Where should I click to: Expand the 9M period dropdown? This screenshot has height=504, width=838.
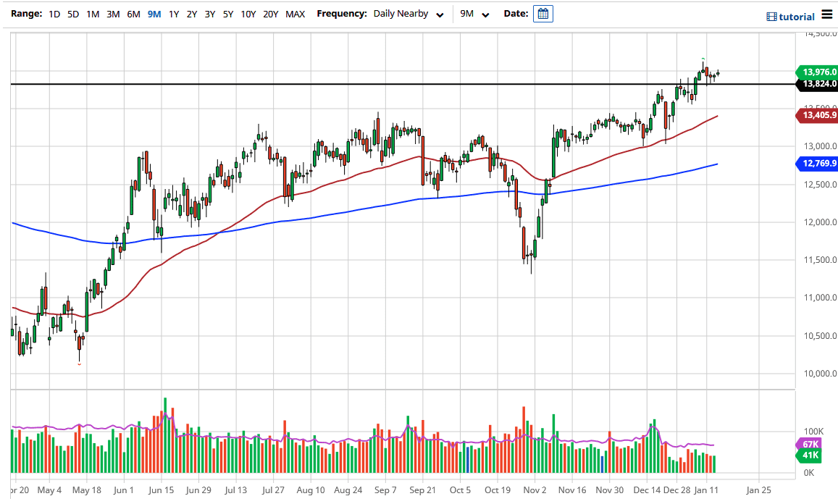click(x=474, y=14)
